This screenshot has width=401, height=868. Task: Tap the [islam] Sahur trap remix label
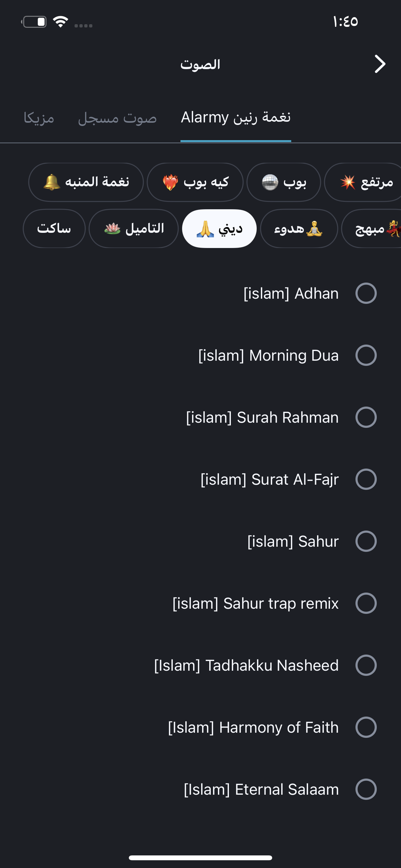pyautogui.click(x=255, y=603)
